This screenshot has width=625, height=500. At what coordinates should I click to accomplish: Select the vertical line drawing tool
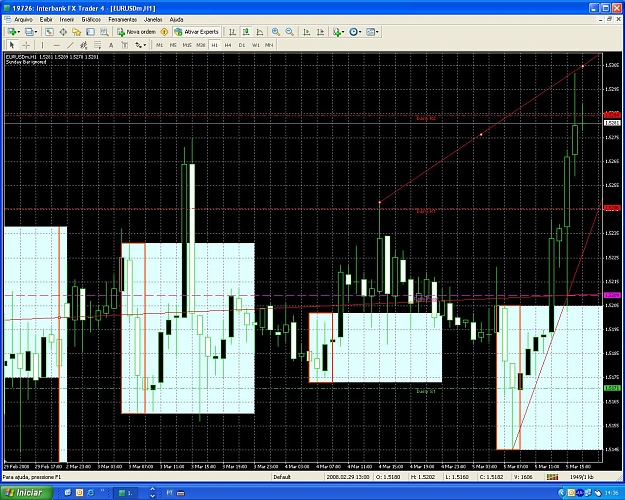(42, 45)
